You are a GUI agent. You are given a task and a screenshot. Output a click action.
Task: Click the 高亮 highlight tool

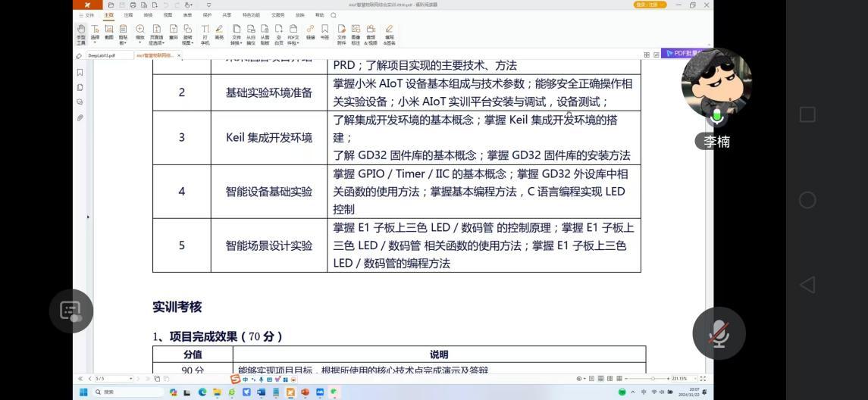219,33
